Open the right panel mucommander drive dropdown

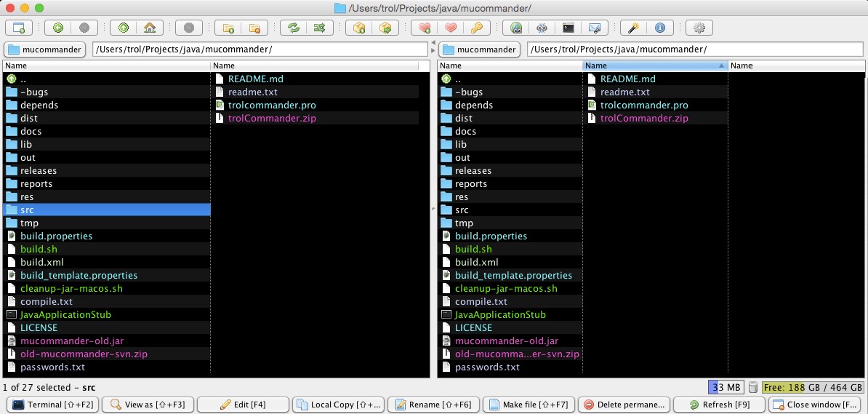[x=481, y=49]
